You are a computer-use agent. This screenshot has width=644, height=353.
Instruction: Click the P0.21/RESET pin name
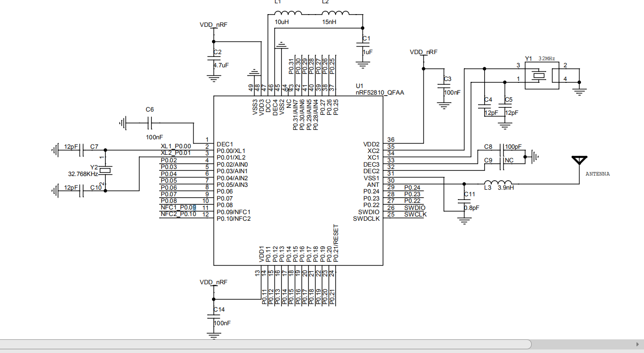click(x=336, y=243)
